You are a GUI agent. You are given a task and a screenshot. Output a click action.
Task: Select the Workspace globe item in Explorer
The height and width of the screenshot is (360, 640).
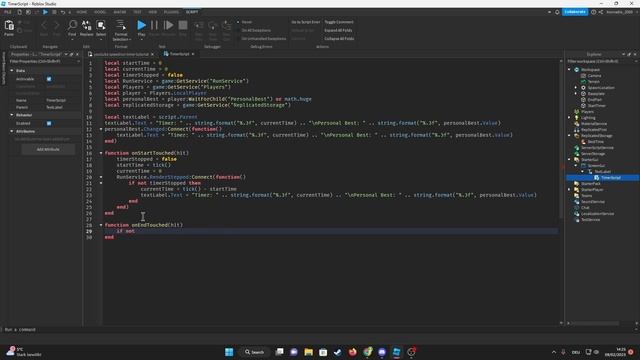pos(590,70)
